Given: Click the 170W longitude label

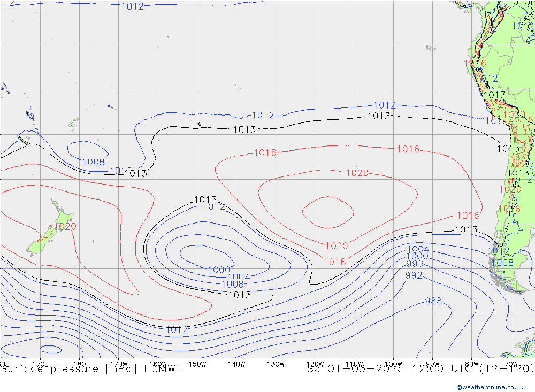Looking at the screenshot, I should 119,364.
